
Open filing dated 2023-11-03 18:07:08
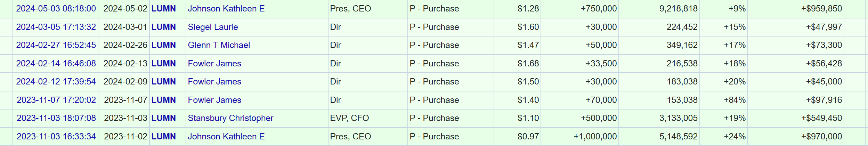[56, 118]
